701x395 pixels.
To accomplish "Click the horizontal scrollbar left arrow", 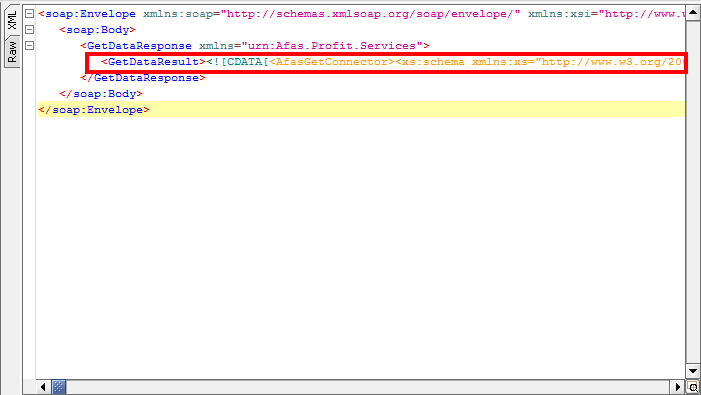I will (43, 387).
